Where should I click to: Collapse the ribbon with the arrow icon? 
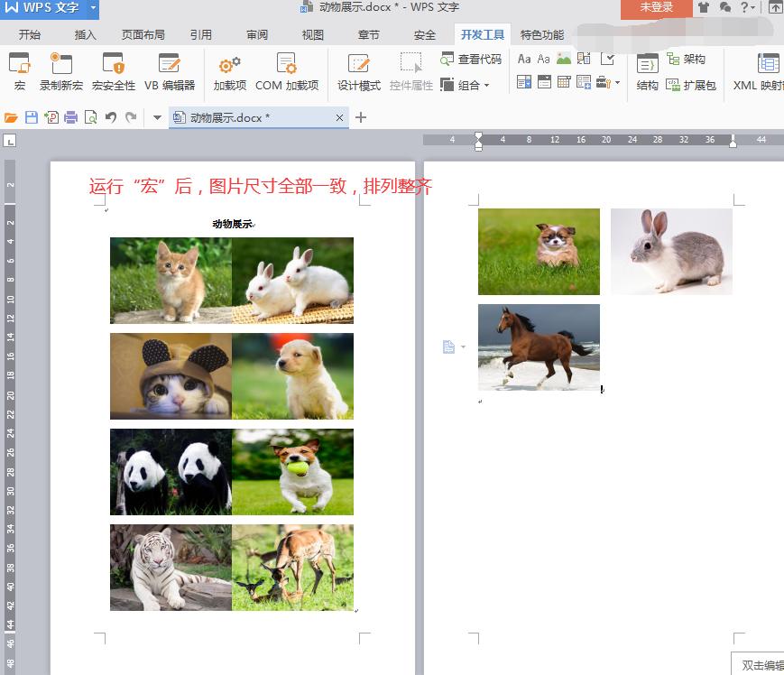(x=776, y=8)
